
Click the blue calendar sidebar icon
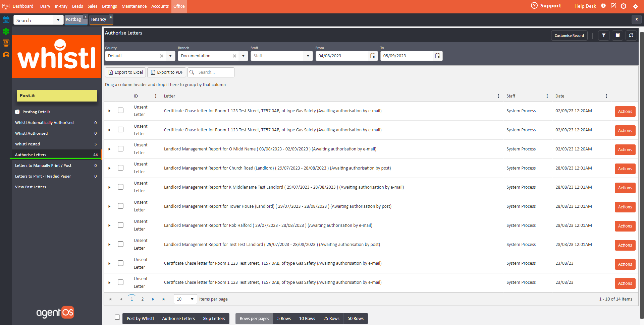(x=6, y=20)
